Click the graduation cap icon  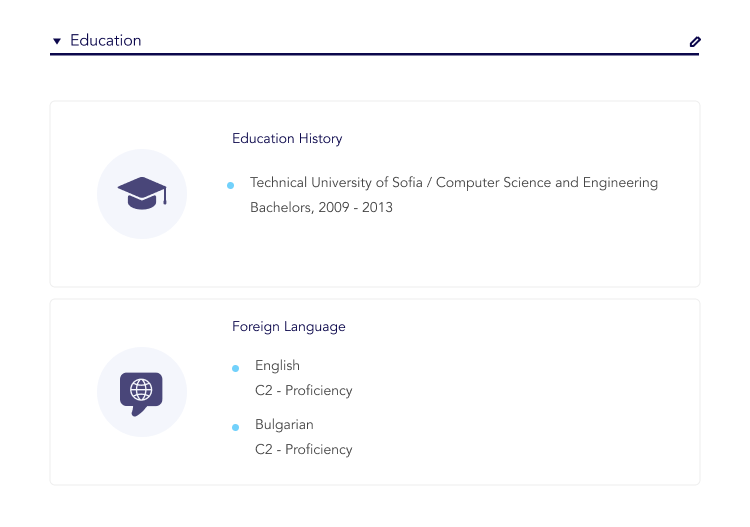[142, 193]
